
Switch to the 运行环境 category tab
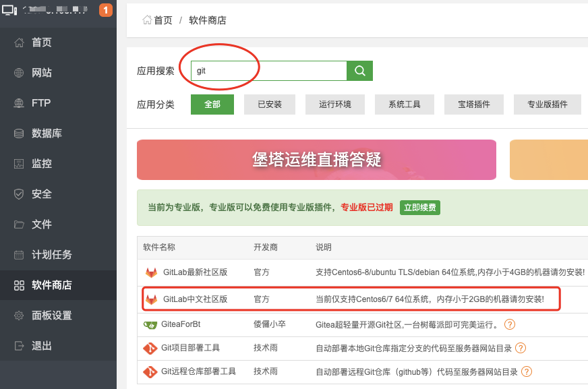(x=335, y=104)
